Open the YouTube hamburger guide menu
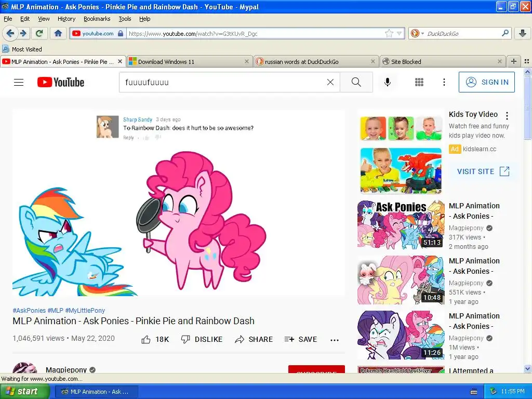 [x=19, y=82]
